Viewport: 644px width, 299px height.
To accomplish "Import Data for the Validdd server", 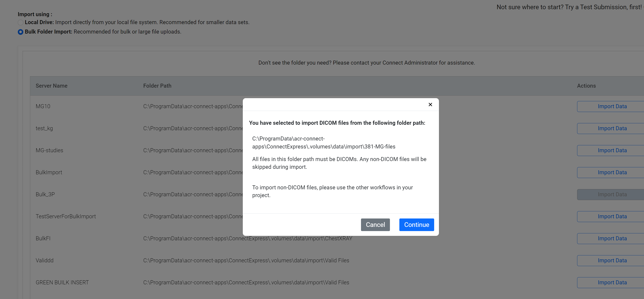I will [x=612, y=260].
